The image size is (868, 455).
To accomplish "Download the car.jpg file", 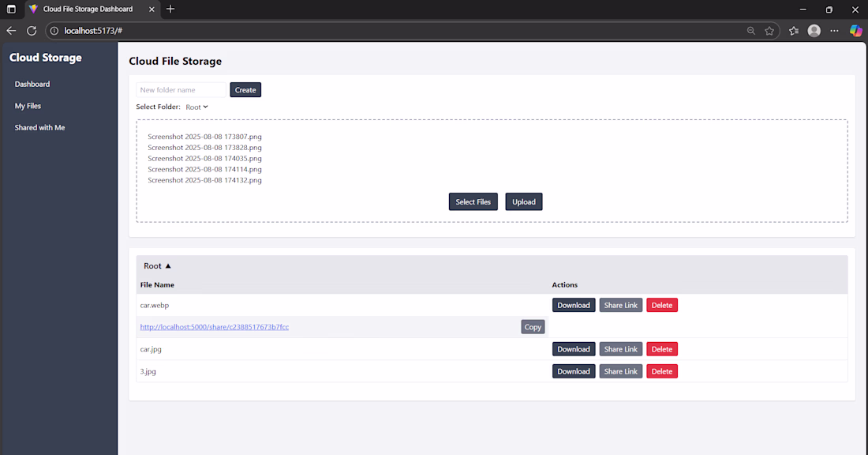I will tap(574, 349).
